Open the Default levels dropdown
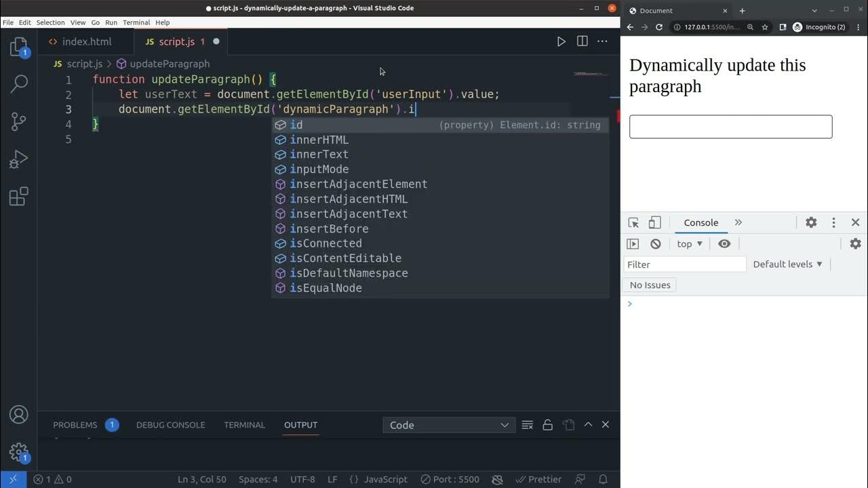868x488 pixels. (x=787, y=264)
